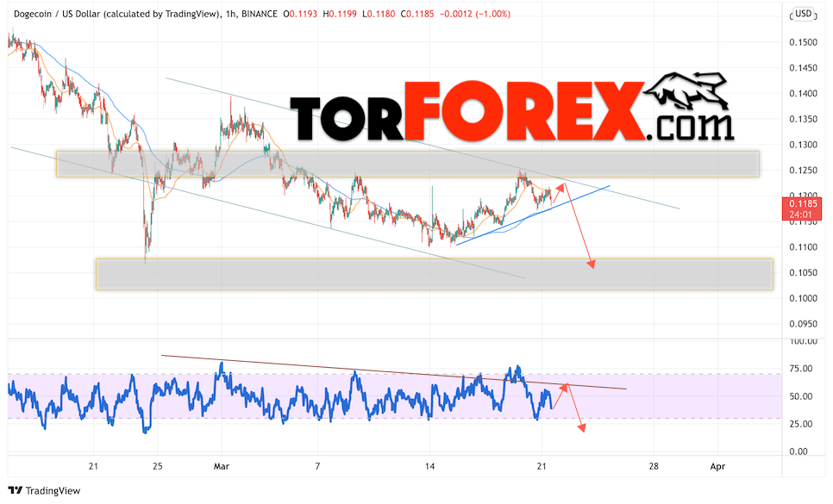The width and height of the screenshot is (833, 504).
Task: Click the open value O0.1193
Action: pos(299,14)
